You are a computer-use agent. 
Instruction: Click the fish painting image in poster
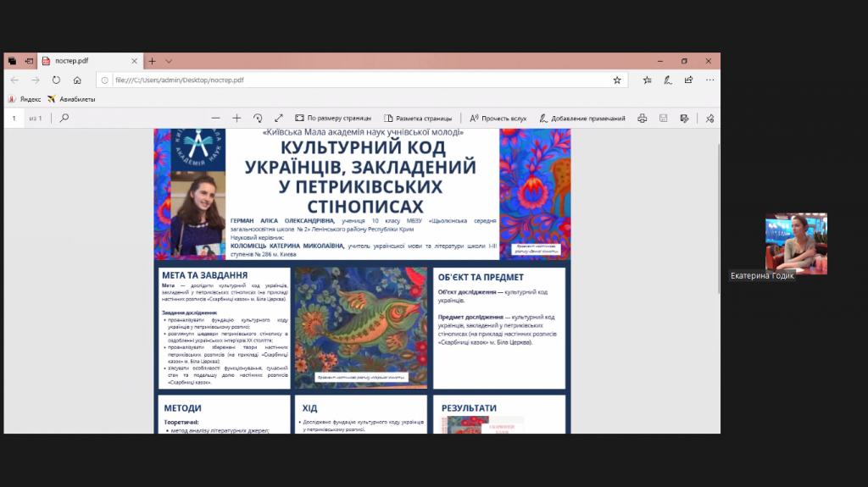[361, 328]
